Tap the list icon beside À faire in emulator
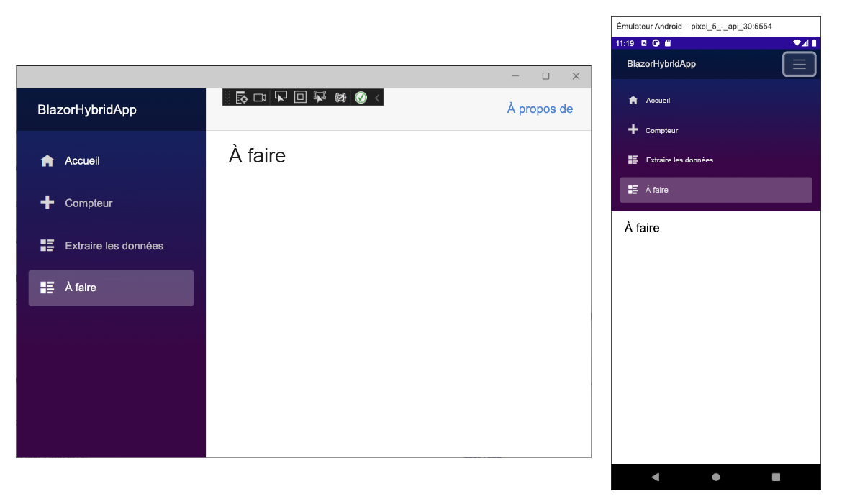This screenshot has width=847, height=504. click(x=633, y=190)
